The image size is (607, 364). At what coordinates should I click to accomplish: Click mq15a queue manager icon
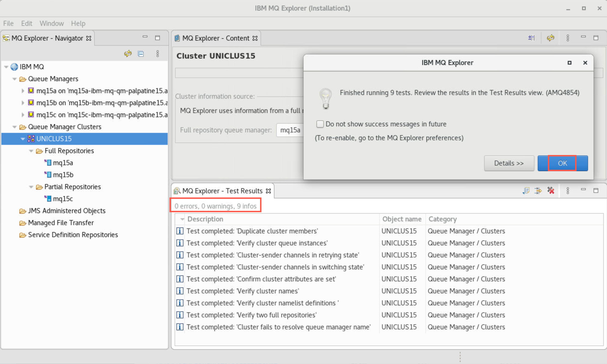(x=31, y=90)
